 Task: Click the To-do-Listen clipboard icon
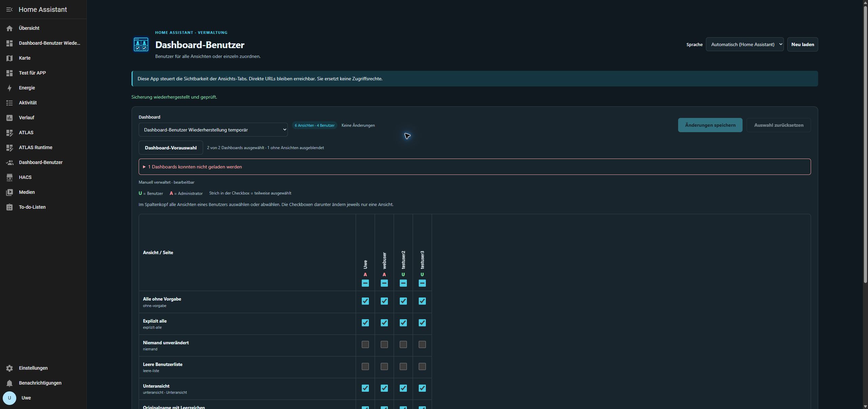(x=9, y=207)
